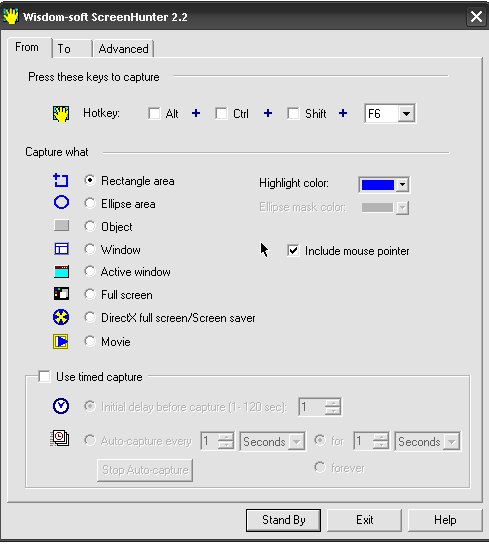Click the Stop Auto-capture button

(x=145, y=470)
